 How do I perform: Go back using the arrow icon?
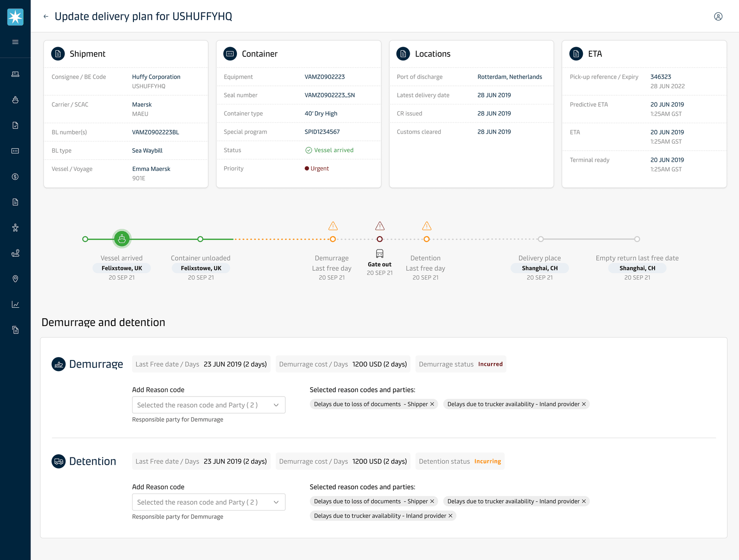tap(46, 17)
